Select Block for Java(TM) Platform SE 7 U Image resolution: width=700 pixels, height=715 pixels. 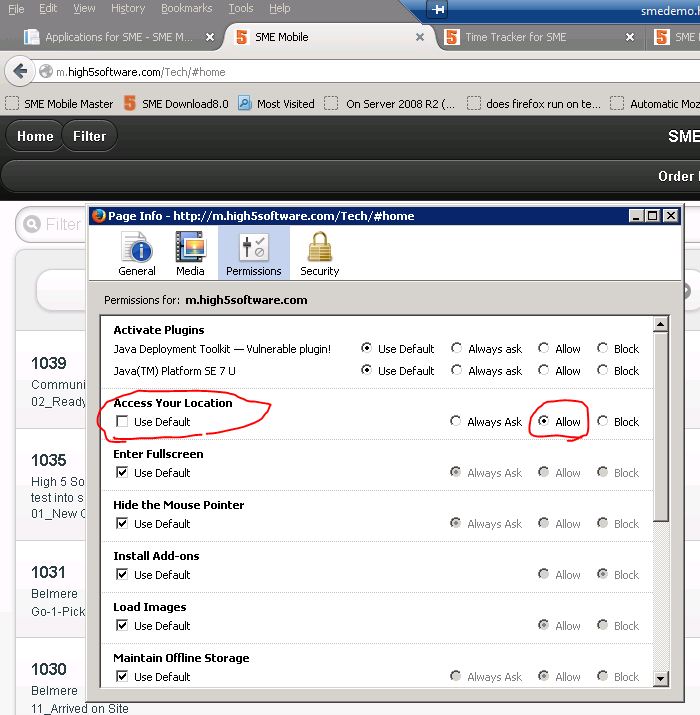pyautogui.click(x=602, y=370)
